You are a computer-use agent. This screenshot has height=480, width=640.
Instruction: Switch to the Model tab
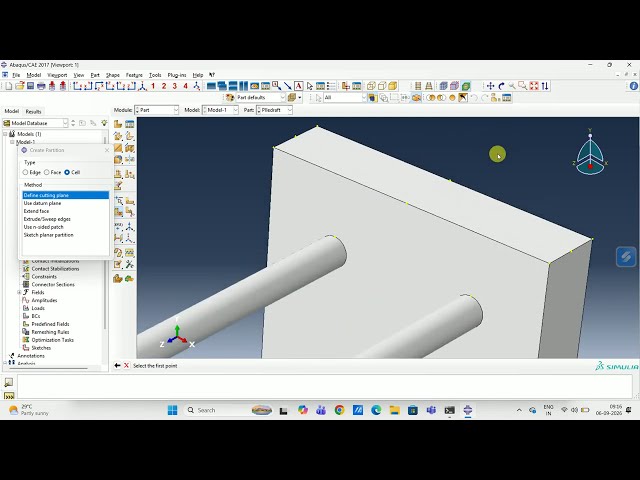click(x=11, y=111)
